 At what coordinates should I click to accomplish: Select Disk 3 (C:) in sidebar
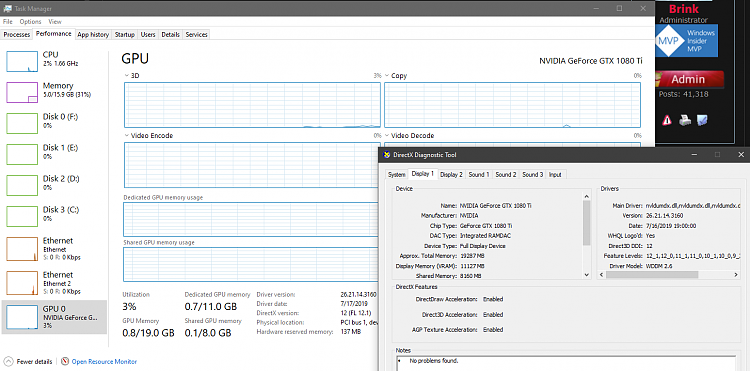tap(55, 216)
